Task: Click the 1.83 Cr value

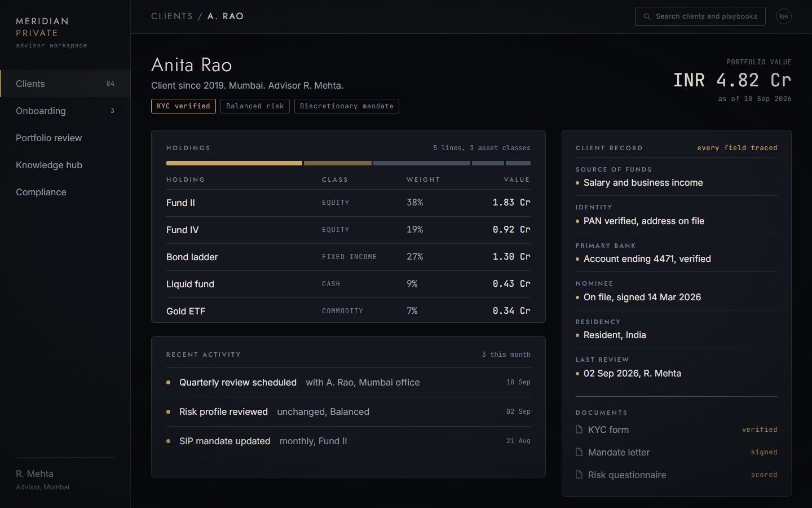Action: 511,203
